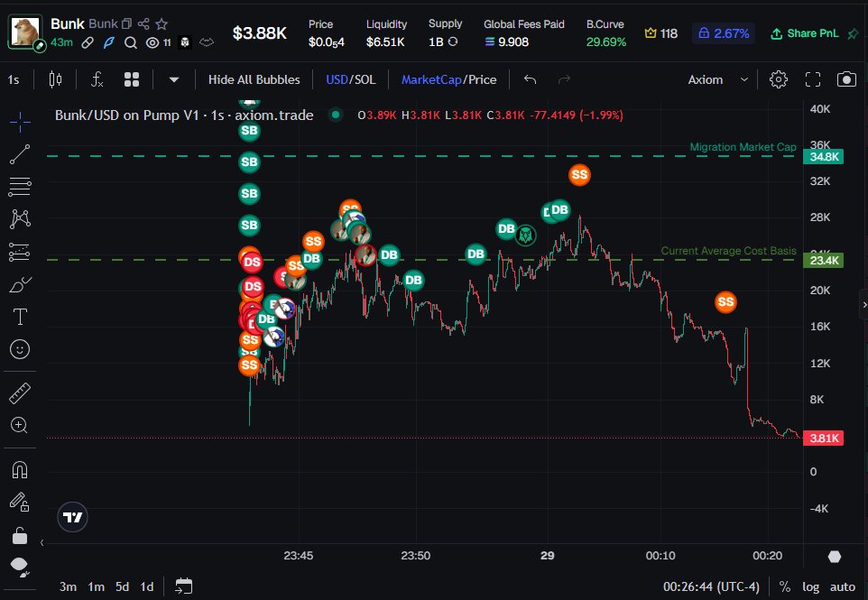
Task: Click Hide All Bubbles
Action: [254, 79]
